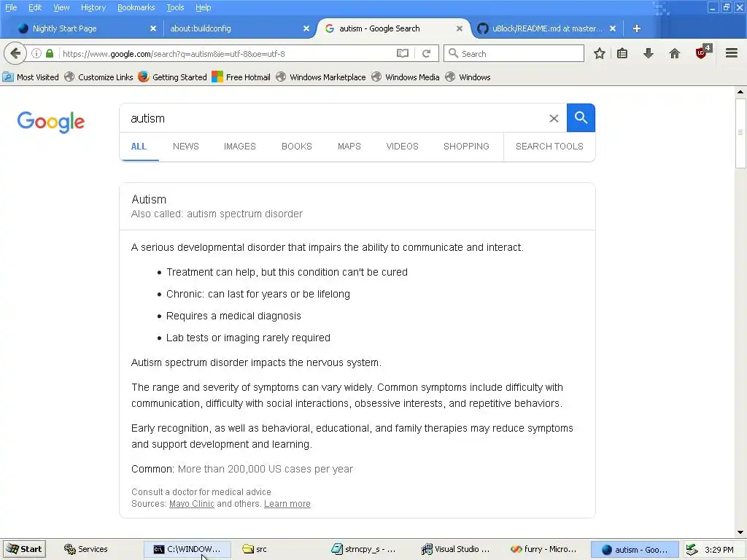The image size is (747, 560).
Task: Open Getting Started bookmark
Action: [172, 77]
